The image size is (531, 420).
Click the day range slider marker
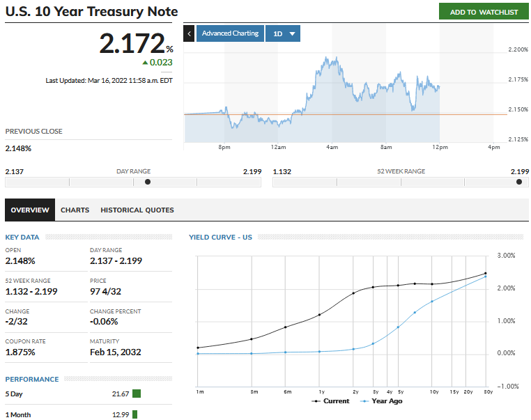pyautogui.click(x=148, y=182)
